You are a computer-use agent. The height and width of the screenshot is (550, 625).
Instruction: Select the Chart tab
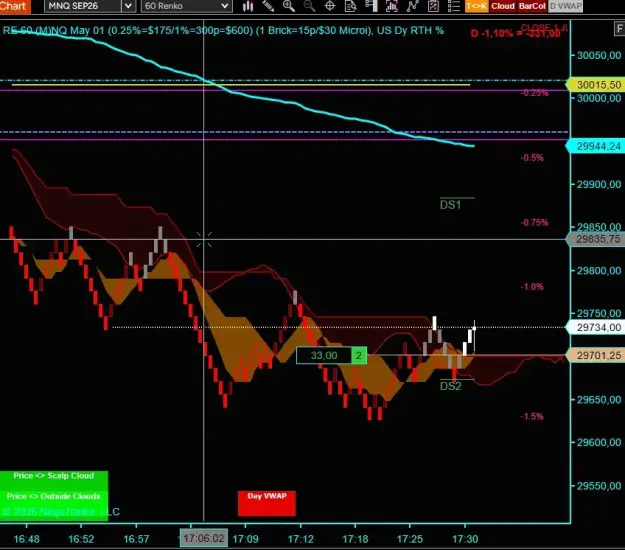(x=15, y=6)
